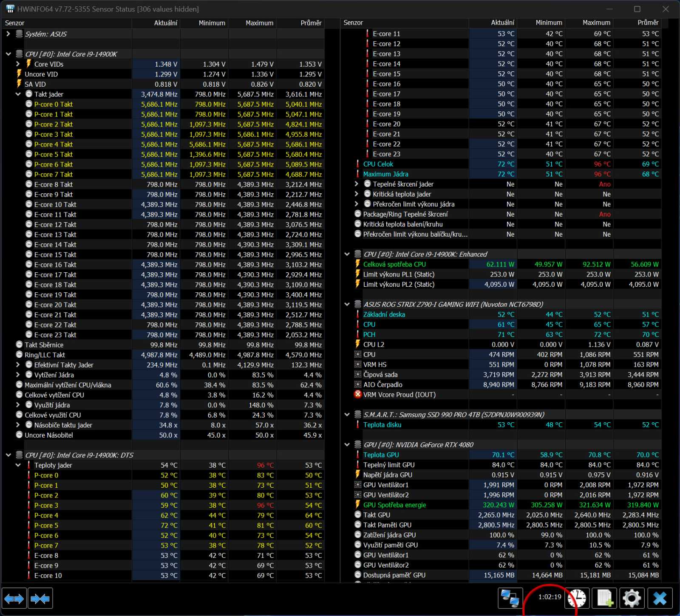This screenshot has width=680, height=616.
Task: Click the circle icon beside Ring/LLC Takt
Action: pyautogui.click(x=19, y=354)
